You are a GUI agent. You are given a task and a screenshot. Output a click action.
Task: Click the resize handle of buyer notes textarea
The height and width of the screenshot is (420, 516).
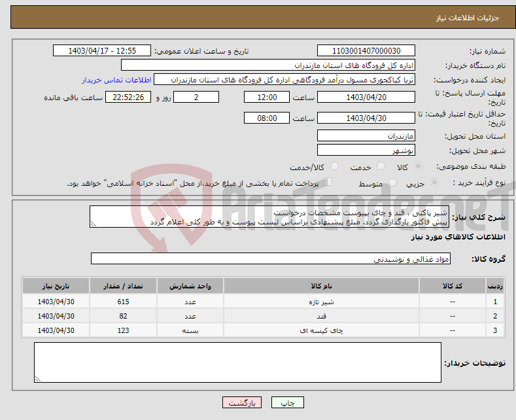click(x=38, y=379)
